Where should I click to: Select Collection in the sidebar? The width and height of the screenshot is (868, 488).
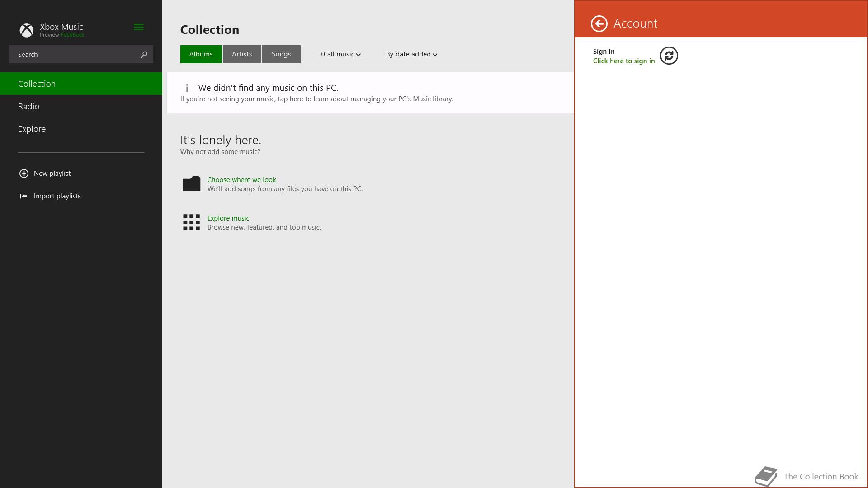(x=81, y=84)
